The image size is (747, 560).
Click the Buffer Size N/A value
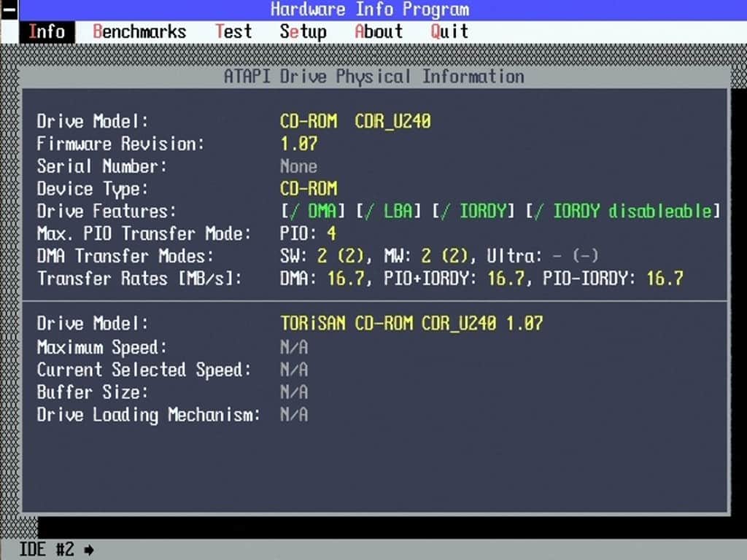294,392
